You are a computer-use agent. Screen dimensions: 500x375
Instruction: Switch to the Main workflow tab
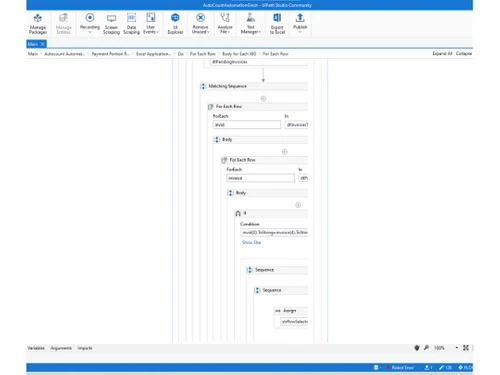(33, 44)
